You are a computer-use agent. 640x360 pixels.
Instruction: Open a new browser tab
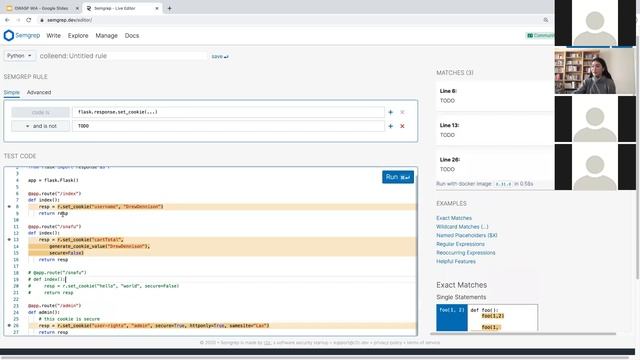(169, 8)
